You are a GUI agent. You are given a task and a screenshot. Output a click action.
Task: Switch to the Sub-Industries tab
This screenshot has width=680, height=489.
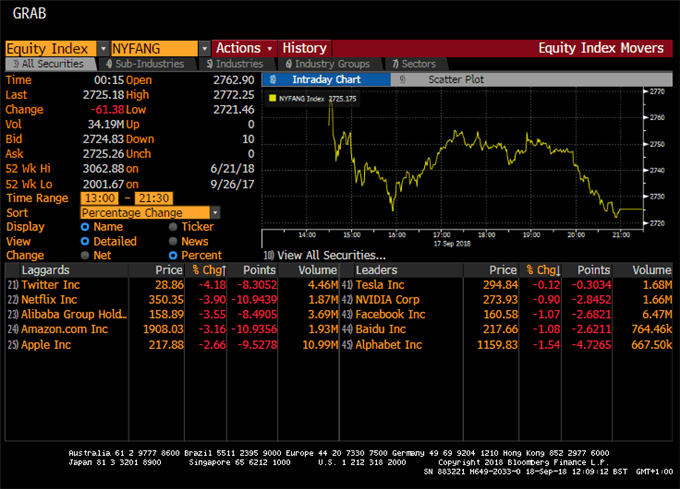(146, 64)
